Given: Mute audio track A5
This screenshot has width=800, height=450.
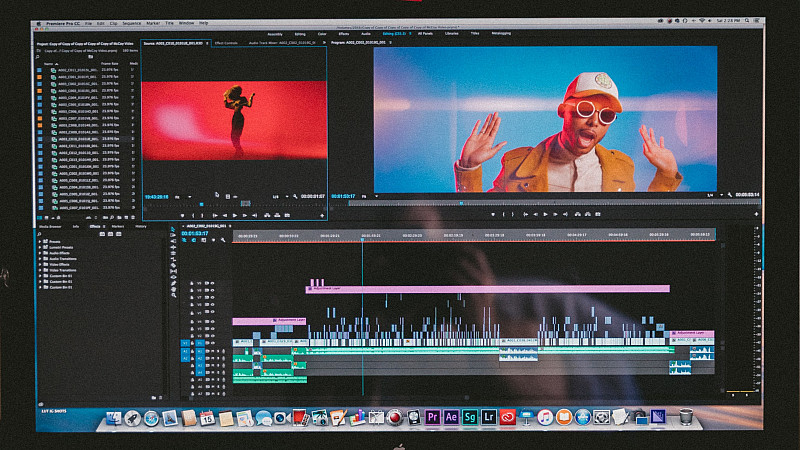Looking at the screenshot, I should click(212, 380).
